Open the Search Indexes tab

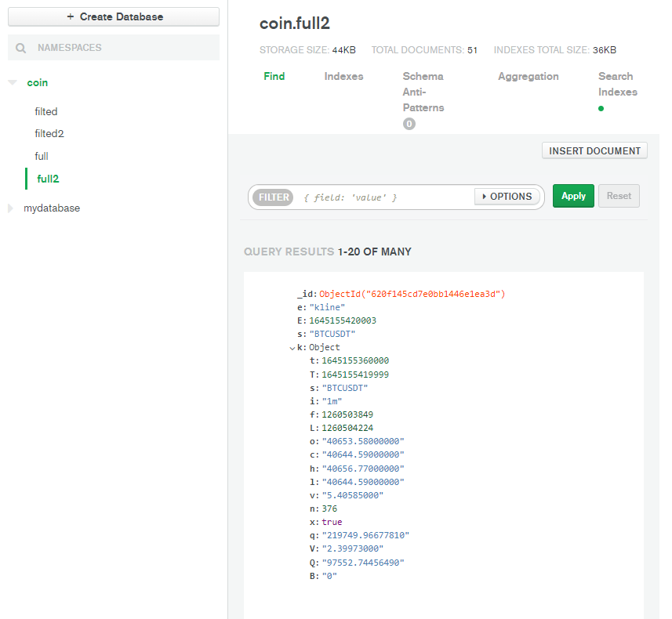(x=618, y=84)
